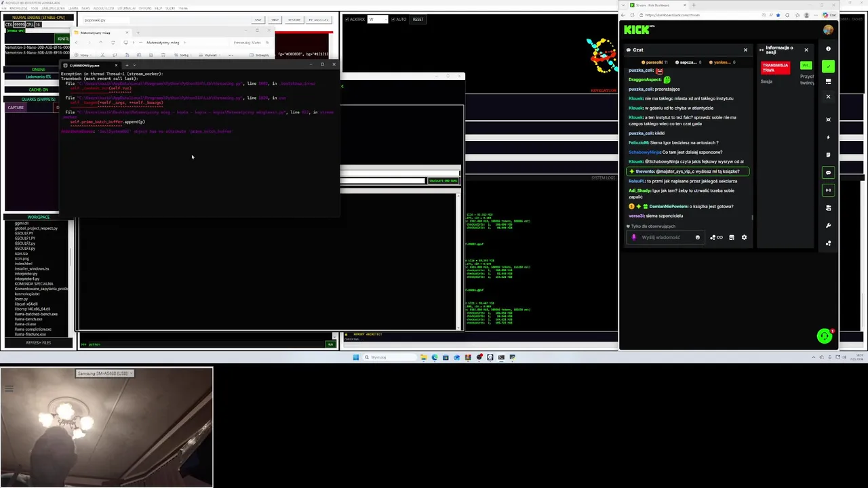868x488 pixels.
Task: Click the Windows taskbar search box
Action: pos(389,357)
